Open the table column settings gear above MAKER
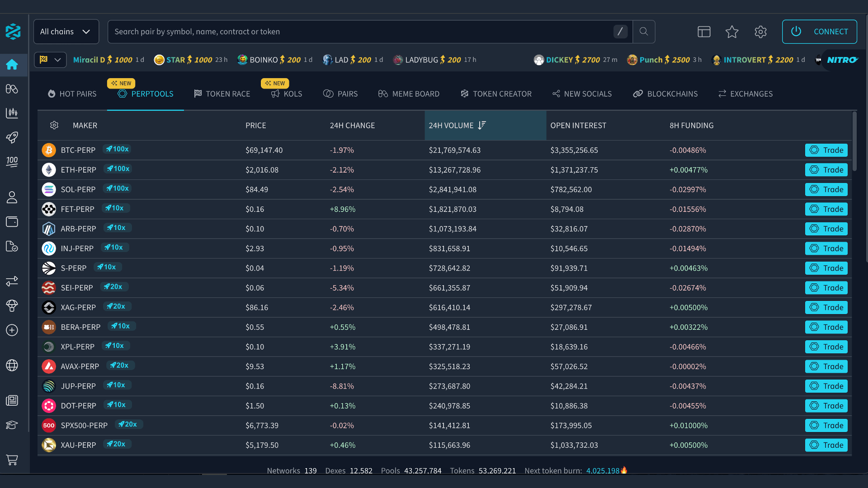The width and height of the screenshot is (868, 488). tap(54, 125)
